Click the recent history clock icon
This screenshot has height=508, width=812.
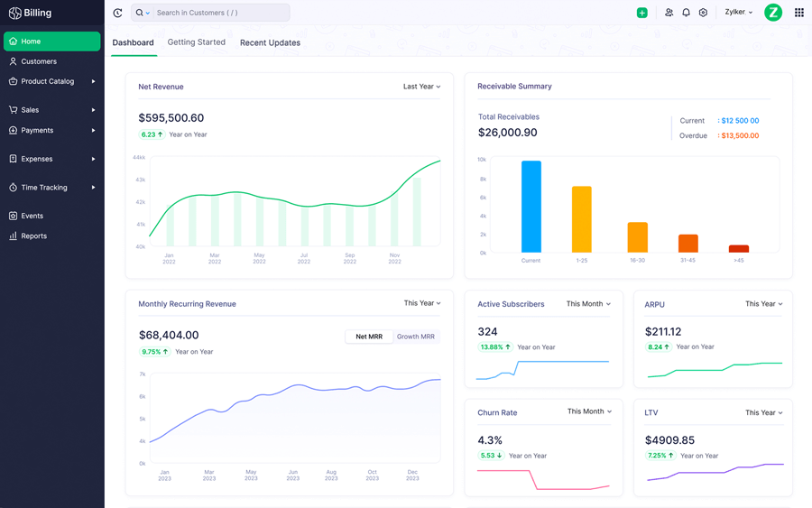pyautogui.click(x=117, y=13)
